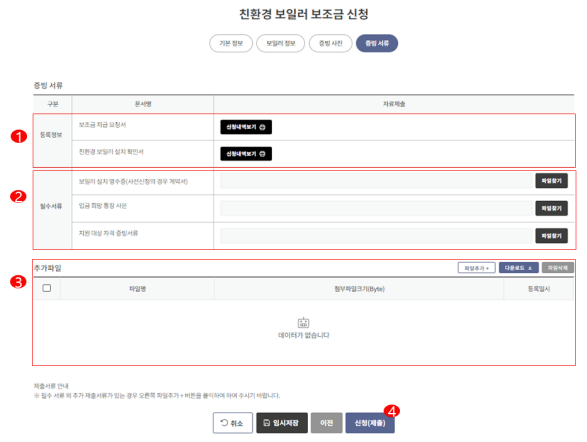
Task: Click the 추가파일 section title
Action: pyautogui.click(x=48, y=268)
